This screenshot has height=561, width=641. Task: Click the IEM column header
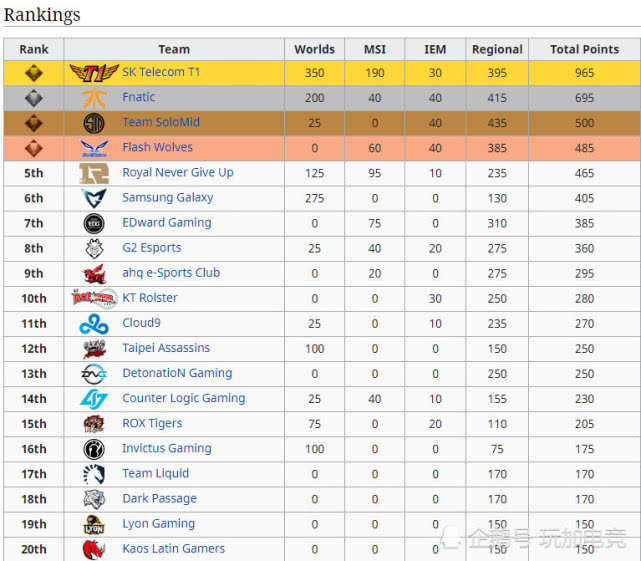pyautogui.click(x=435, y=49)
